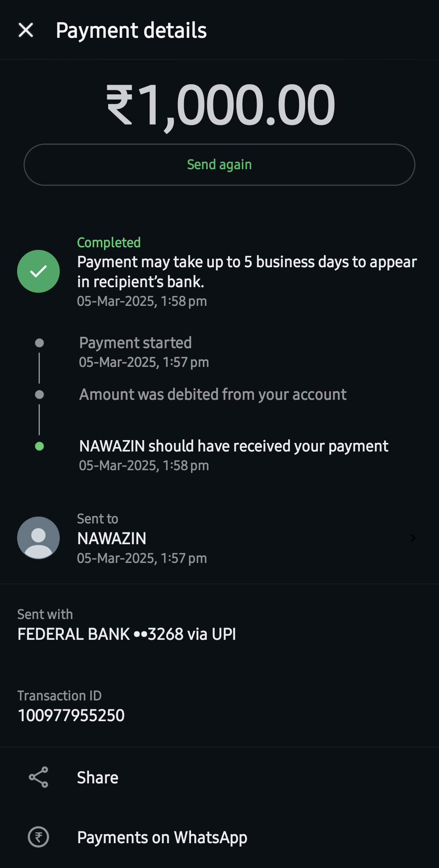Click the rupee circle icon
Image resolution: width=439 pixels, height=868 pixels.
[38, 837]
